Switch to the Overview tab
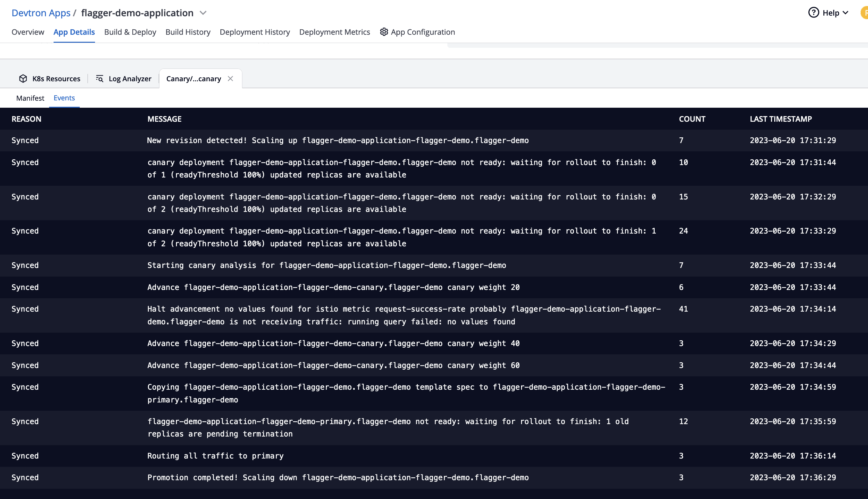The image size is (868, 499). point(28,32)
